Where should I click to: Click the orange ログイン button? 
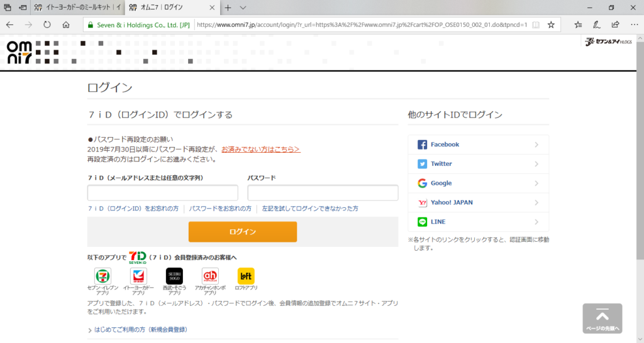(x=243, y=232)
